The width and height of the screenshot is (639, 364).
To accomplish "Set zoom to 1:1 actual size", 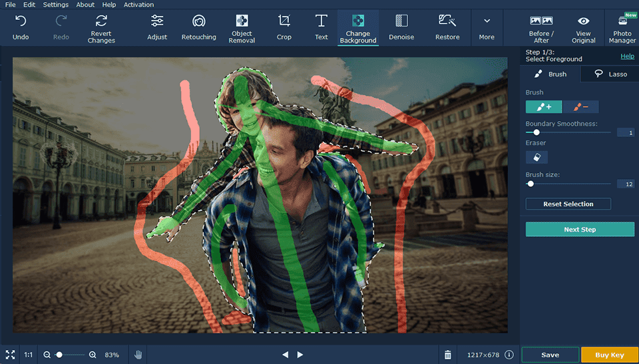I will pos(28,355).
